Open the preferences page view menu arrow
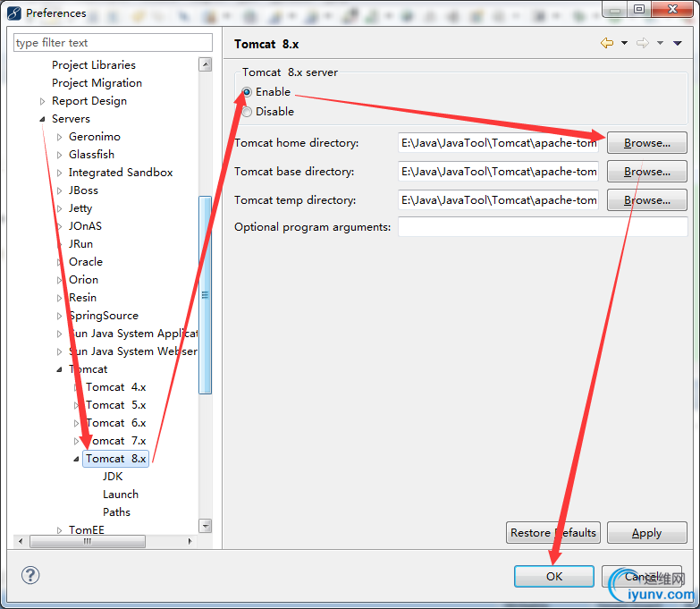 678,43
